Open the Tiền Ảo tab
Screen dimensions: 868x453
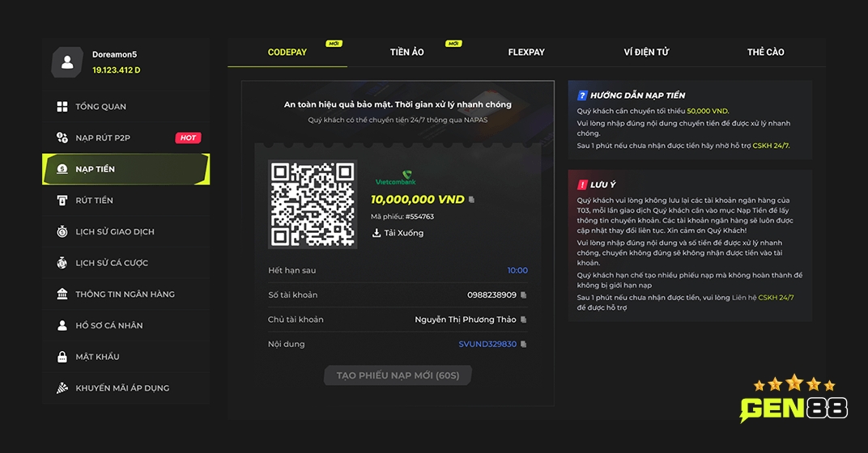click(406, 52)
